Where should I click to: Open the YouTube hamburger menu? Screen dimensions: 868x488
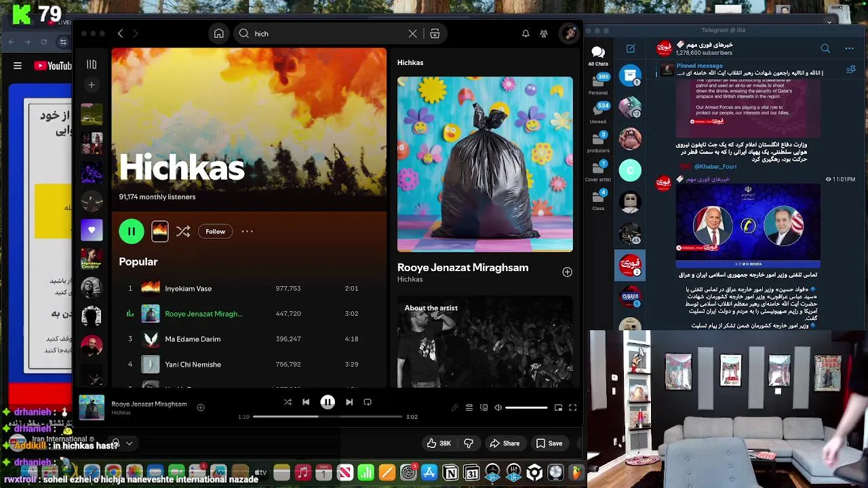coord(18,66)
